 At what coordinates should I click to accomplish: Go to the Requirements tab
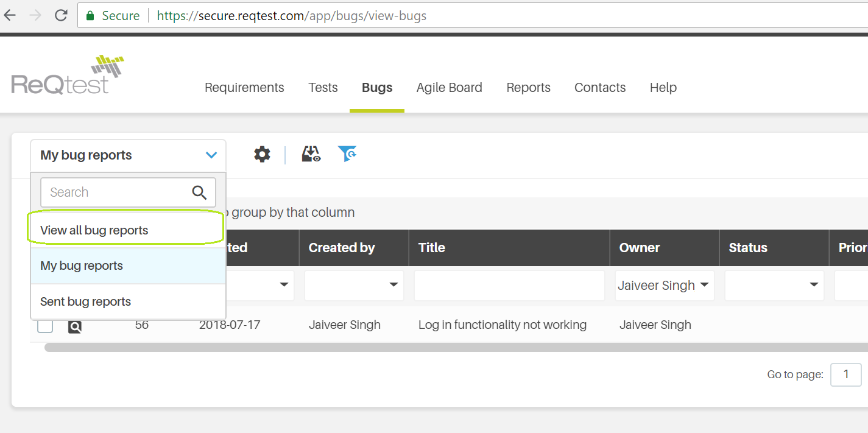point(244,88)
